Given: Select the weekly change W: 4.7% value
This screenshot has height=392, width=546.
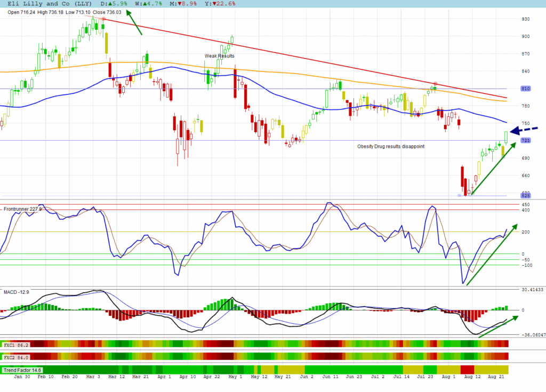Looking at the screenshot, I should click(149, 4).
